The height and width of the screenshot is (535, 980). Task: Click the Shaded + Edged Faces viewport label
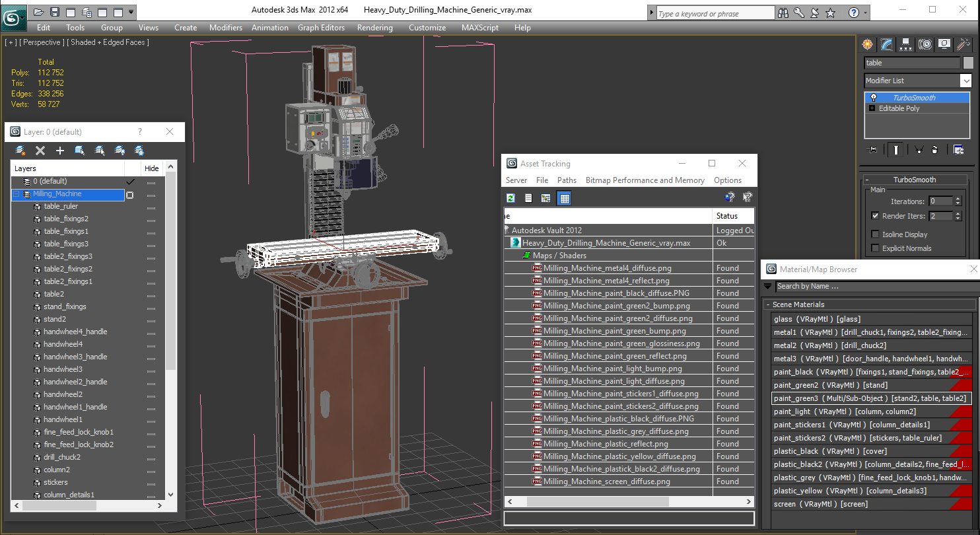point(108,42)
